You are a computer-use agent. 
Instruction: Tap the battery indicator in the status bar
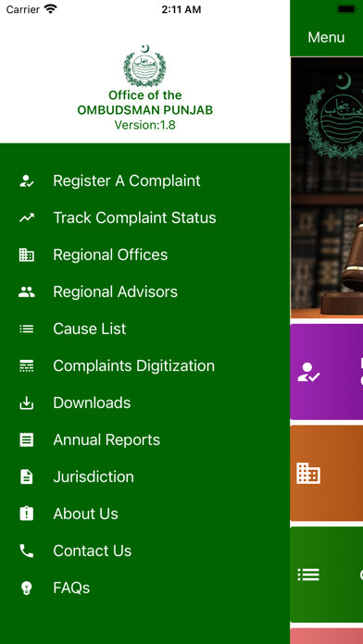[346, 9]
